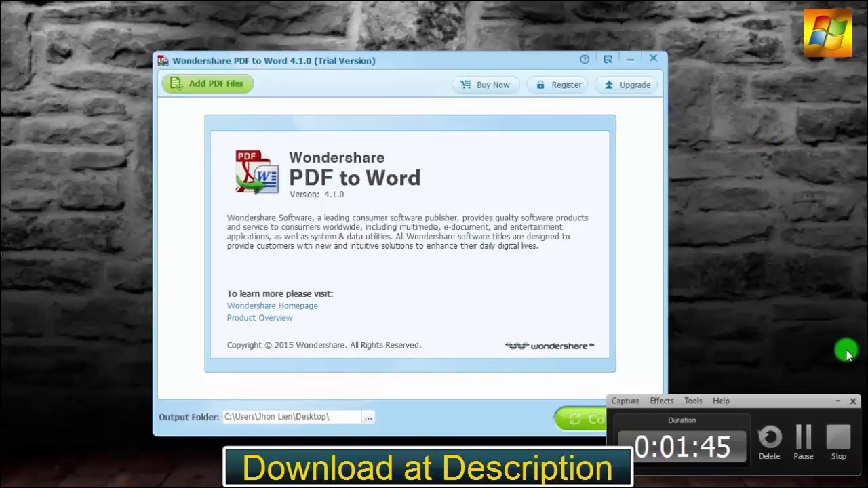Open Capture menu in recorder
Screen dimensions: 868x488
pyautogui.click(x=625, y=401)
